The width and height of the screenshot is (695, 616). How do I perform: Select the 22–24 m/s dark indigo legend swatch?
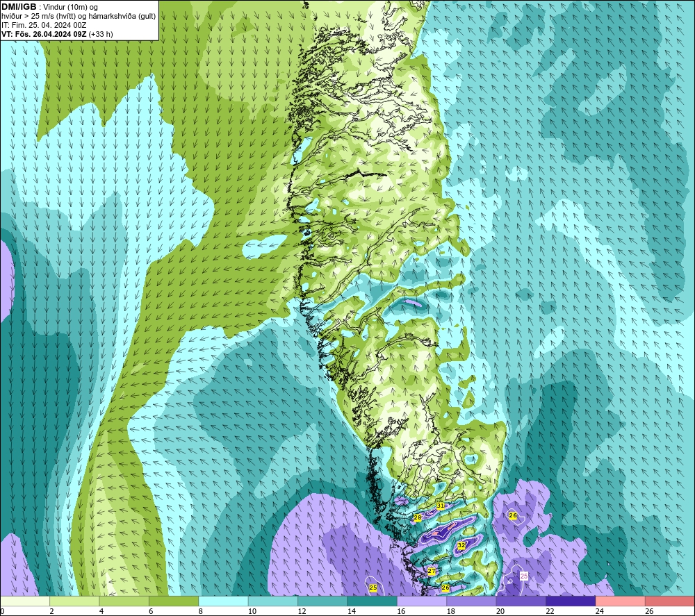(571, 601)
